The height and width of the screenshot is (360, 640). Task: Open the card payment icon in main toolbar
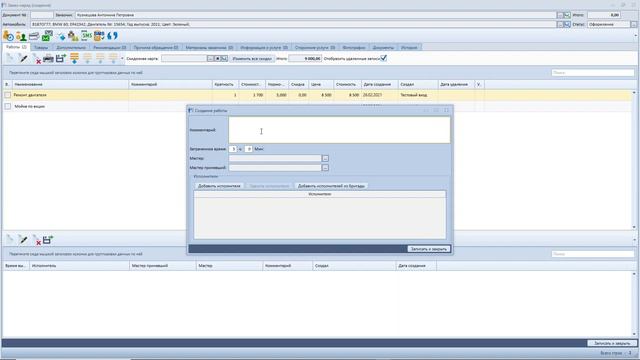(x=34, y=36)
